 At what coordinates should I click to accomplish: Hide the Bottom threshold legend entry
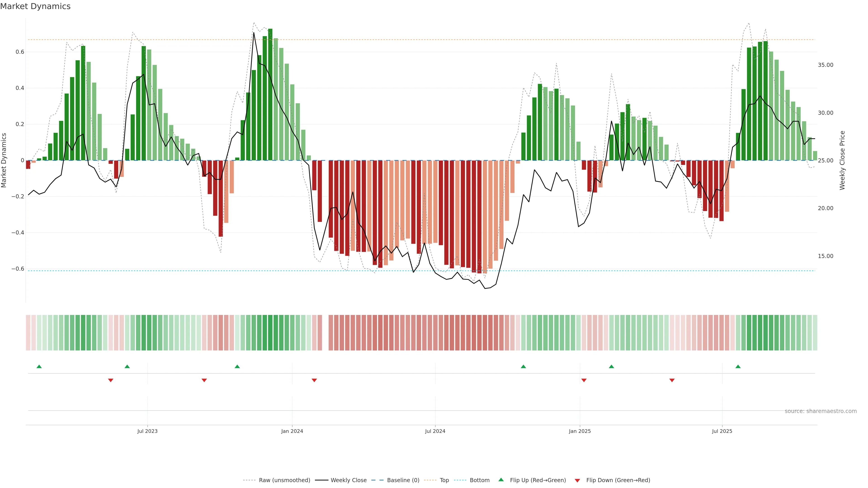click(x=479, y=480)
